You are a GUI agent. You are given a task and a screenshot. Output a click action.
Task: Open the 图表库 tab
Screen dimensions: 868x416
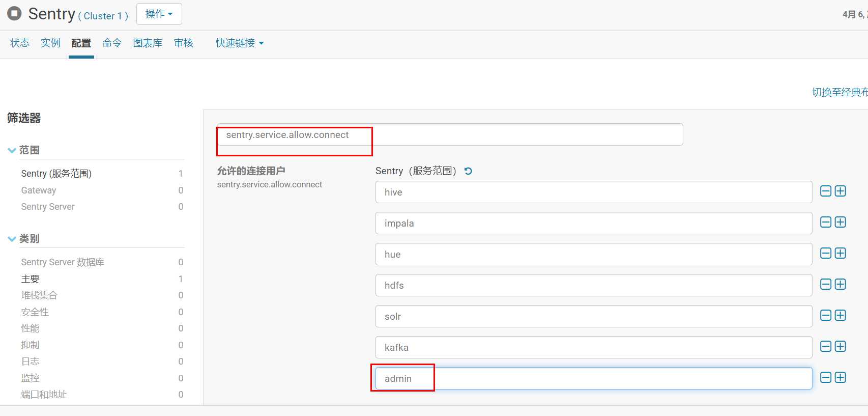[x=148, y=43]
